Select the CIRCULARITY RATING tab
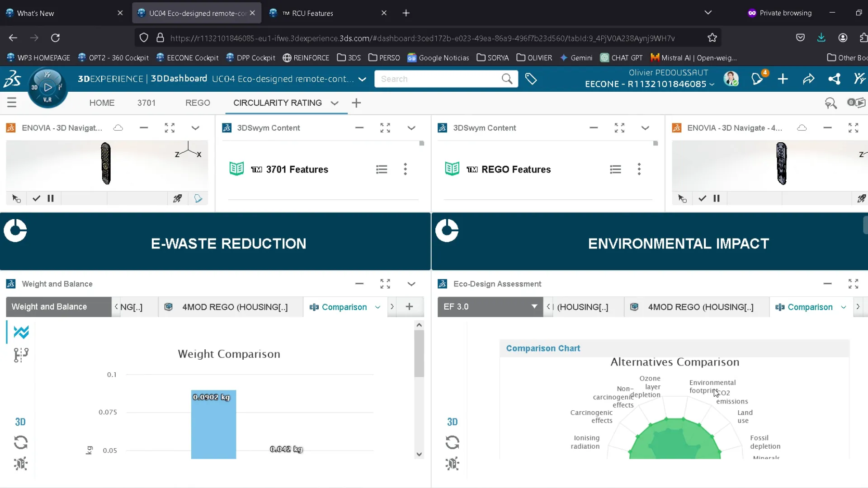This screenshot has width=868, height=488. tap(278, 103)
